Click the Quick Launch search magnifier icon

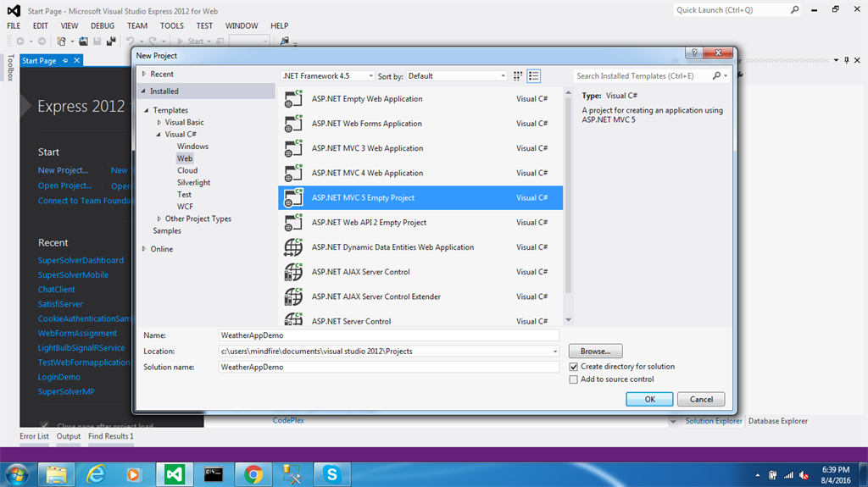tap(794, 10)
